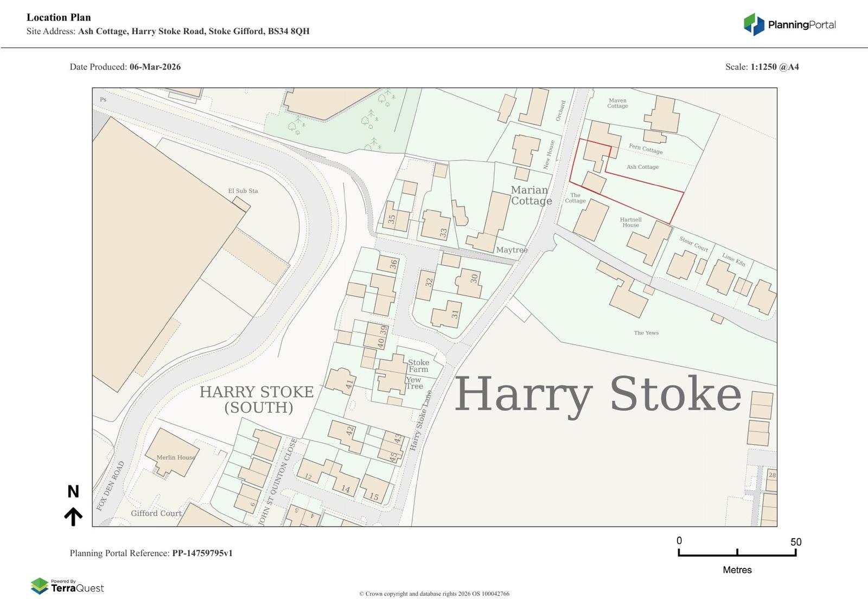Select the Scale 1:1250 @A4 text

[762, 67]
